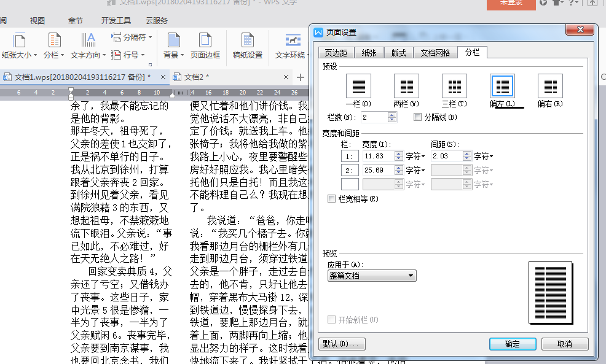
Task: Switch to the margins (页边距) tab
Action: point(336,53)
